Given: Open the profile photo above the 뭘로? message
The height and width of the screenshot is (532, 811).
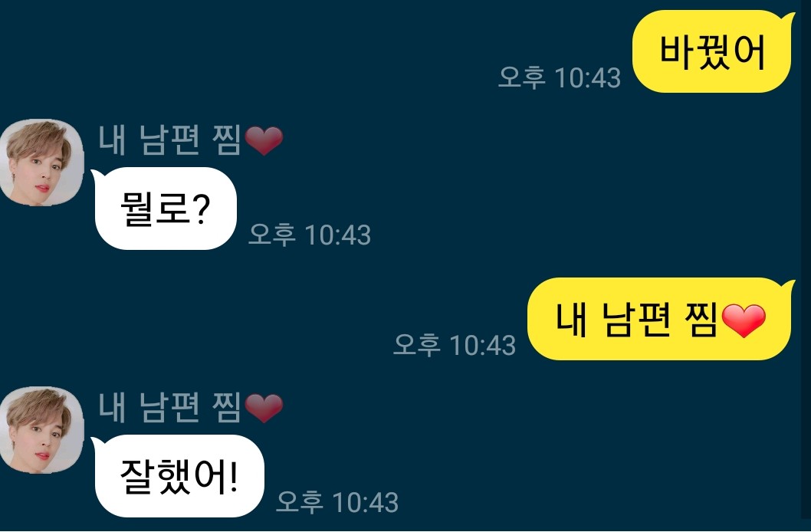Looking at the screenshot, I should pos(42,163).
